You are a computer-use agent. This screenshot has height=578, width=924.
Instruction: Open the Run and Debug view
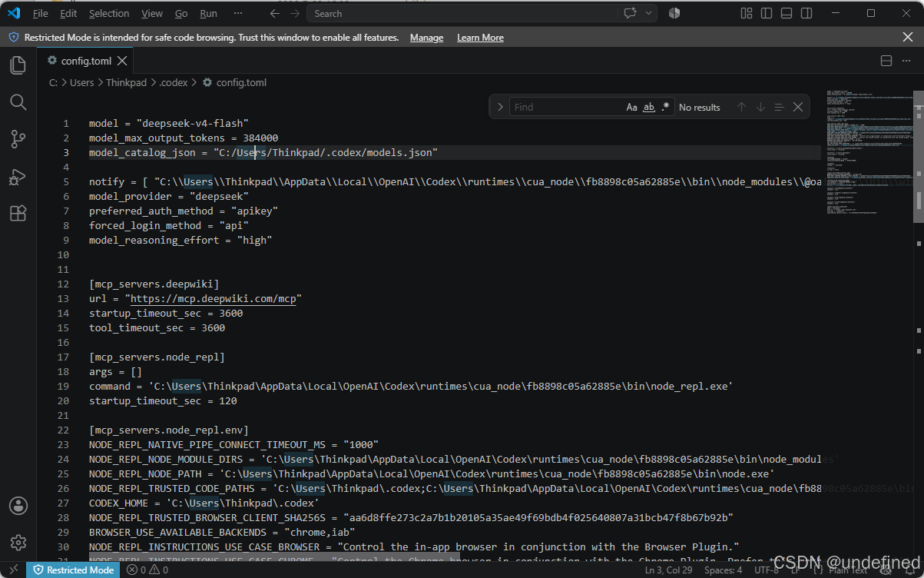pos(18,177)
